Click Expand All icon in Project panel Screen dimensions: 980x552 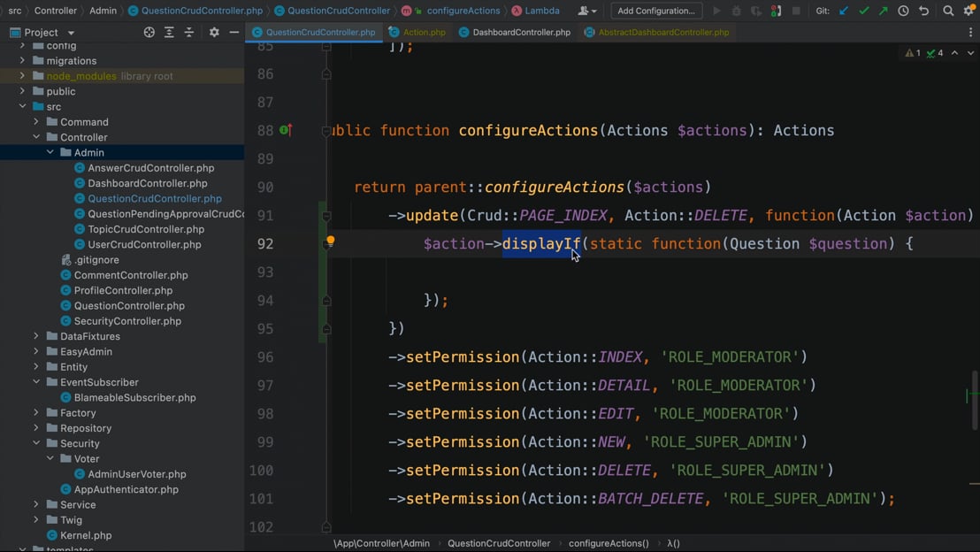tap(169, 33)
